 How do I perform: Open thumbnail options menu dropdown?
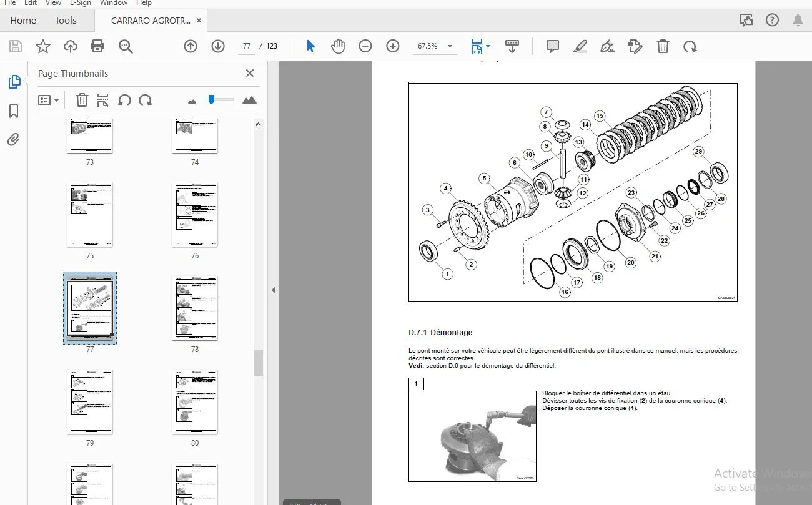tap(48, 100)
